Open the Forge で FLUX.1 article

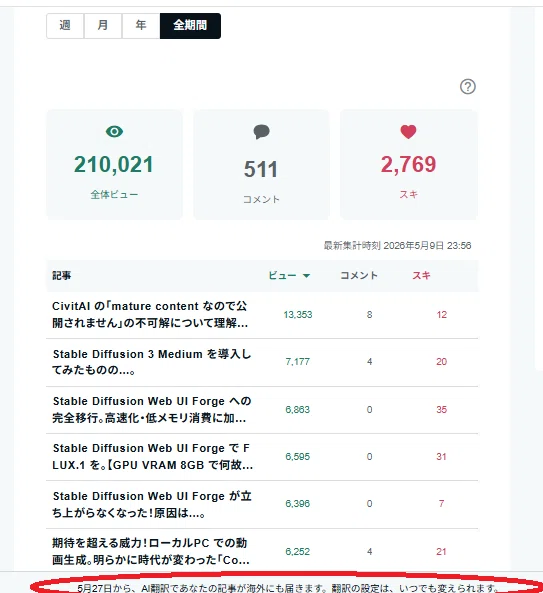point(152,456)
